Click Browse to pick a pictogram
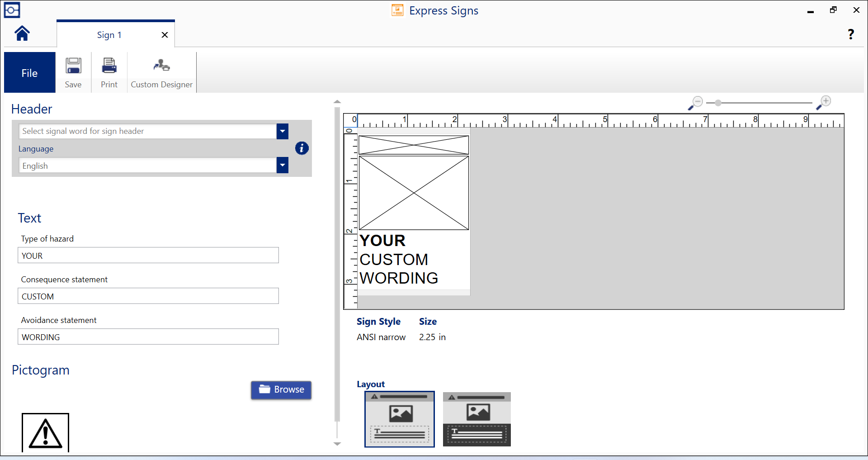The height and width of the screenshot is (460, 868). pyautogui.click(x=281, y=389)
